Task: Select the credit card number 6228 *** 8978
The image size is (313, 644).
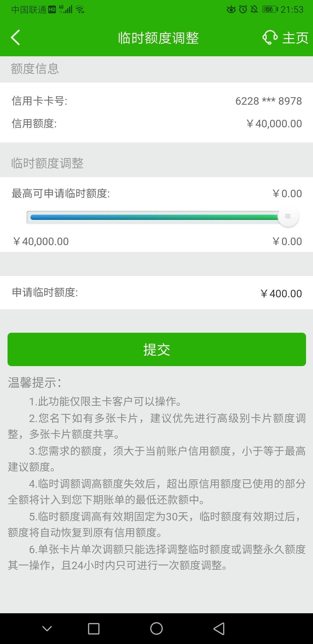Action: point(268,101)
